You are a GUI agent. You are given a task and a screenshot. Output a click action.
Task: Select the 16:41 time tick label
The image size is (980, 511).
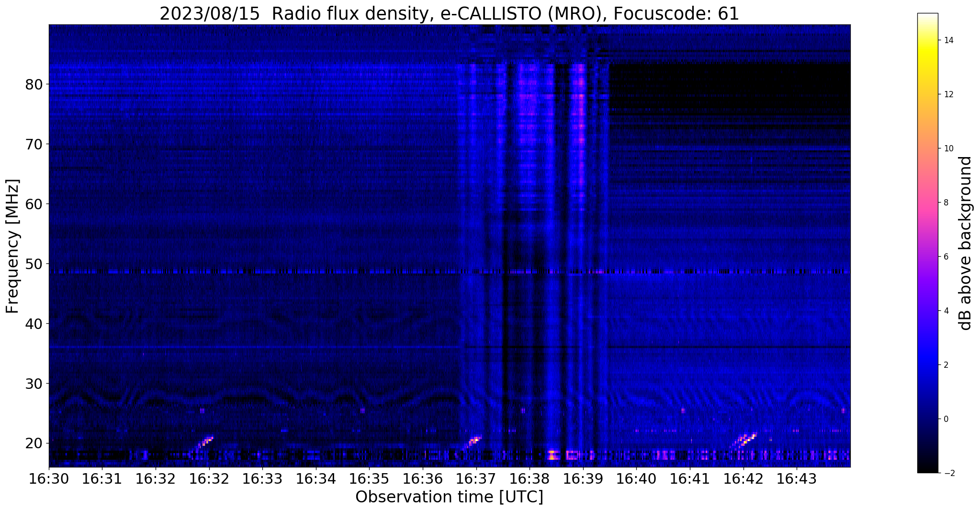[690, 479]
